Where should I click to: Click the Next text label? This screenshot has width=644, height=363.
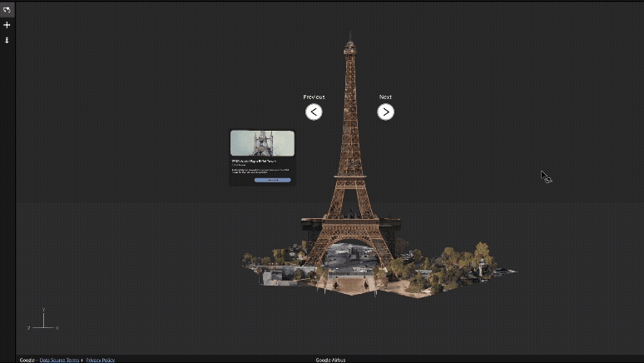pos(385,97)
